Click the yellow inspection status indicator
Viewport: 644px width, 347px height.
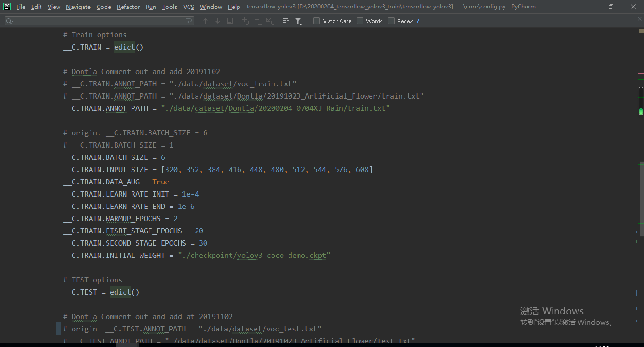tap(641, 31)
